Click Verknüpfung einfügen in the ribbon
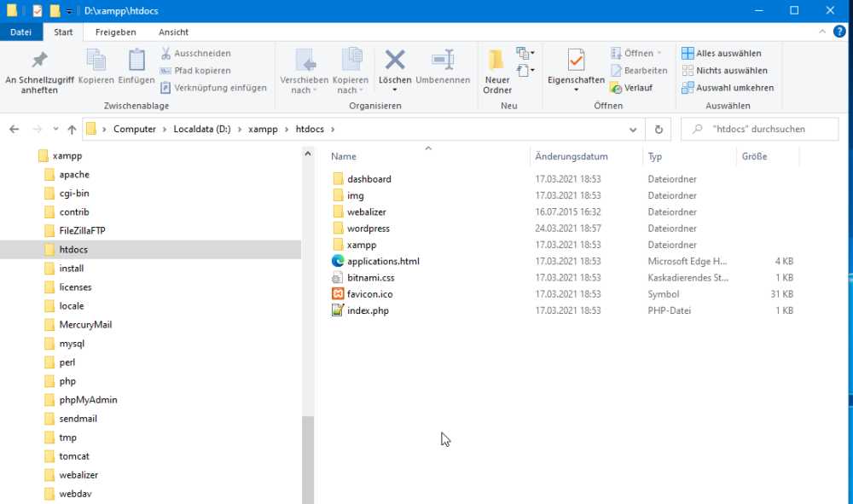The image size is (853, 504). tap(214, 88)
